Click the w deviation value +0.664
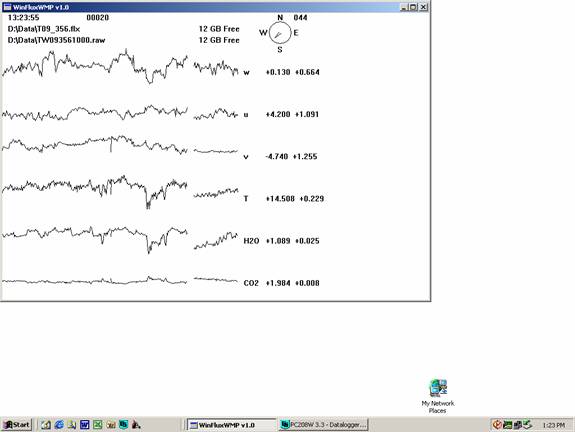 pyautogui.click(x=307, y=72)
